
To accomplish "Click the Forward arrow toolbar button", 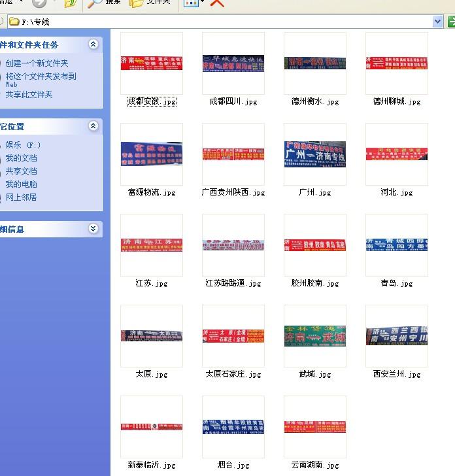I will [39, 4].
